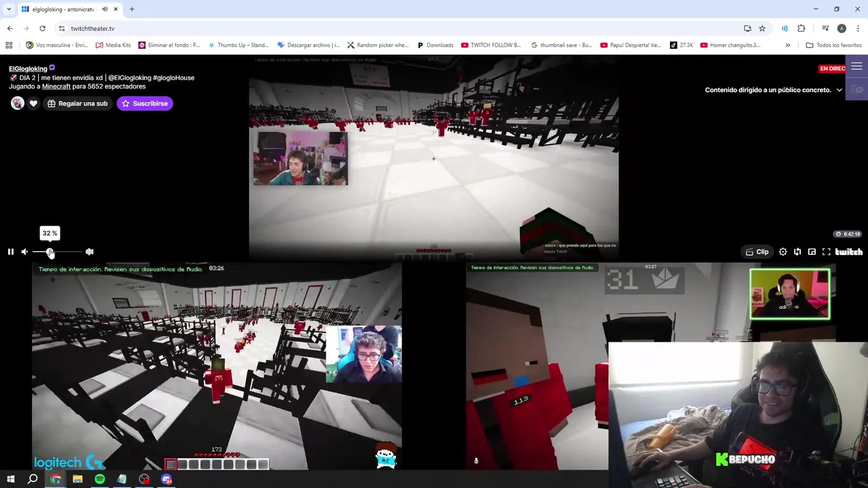Click the rotate icon next to settings gear

(x=797, y=251)
